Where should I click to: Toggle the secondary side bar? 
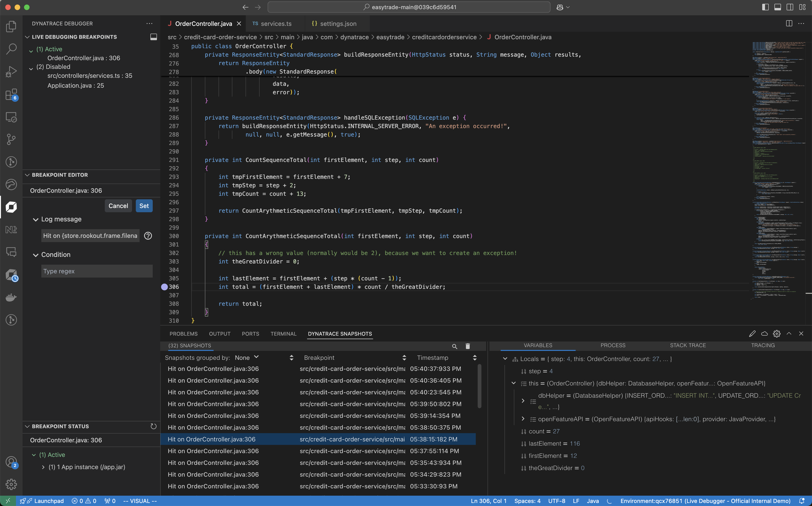pyautogui.click(x=790, y=7)
